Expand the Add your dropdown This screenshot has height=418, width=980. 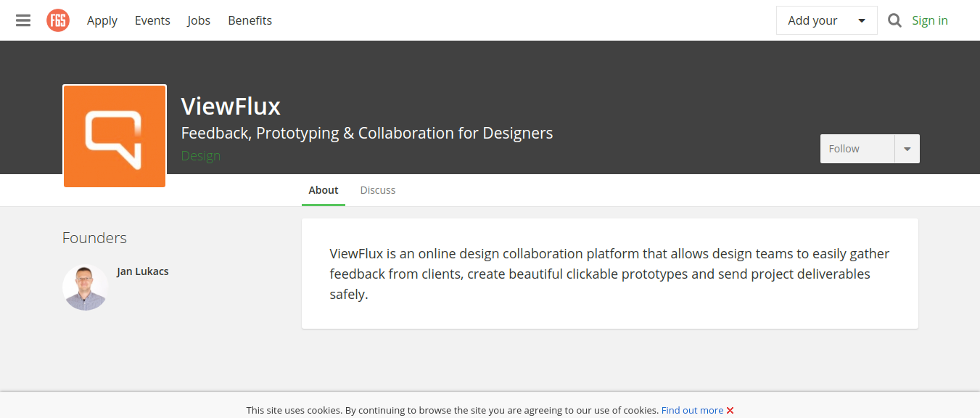[826, 20]
